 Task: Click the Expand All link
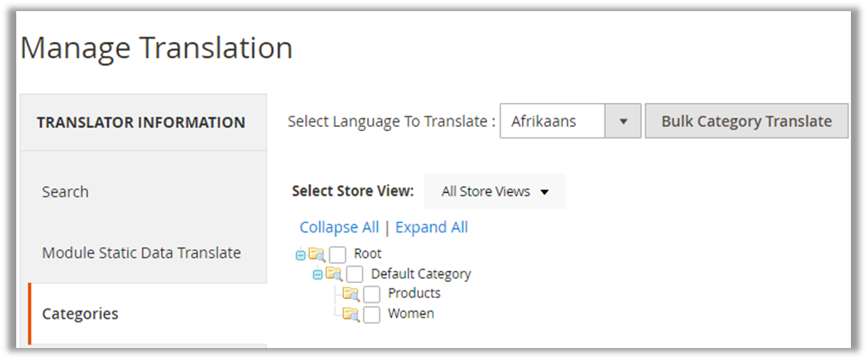coord(431,227)
